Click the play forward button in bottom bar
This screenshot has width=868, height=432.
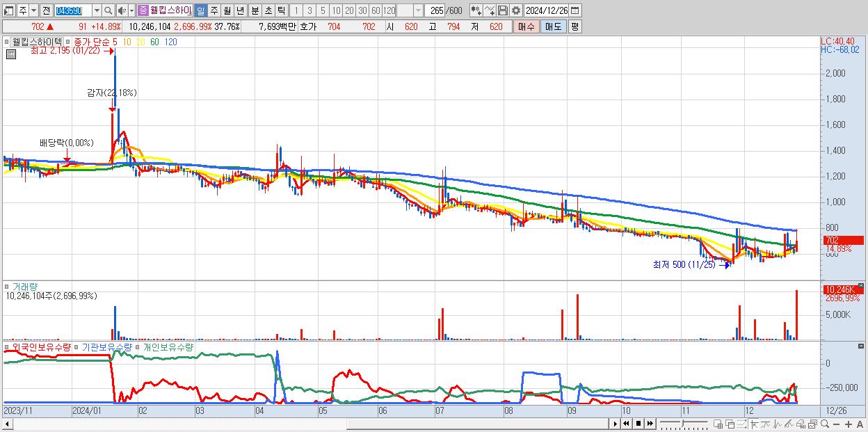click(615, 424)
